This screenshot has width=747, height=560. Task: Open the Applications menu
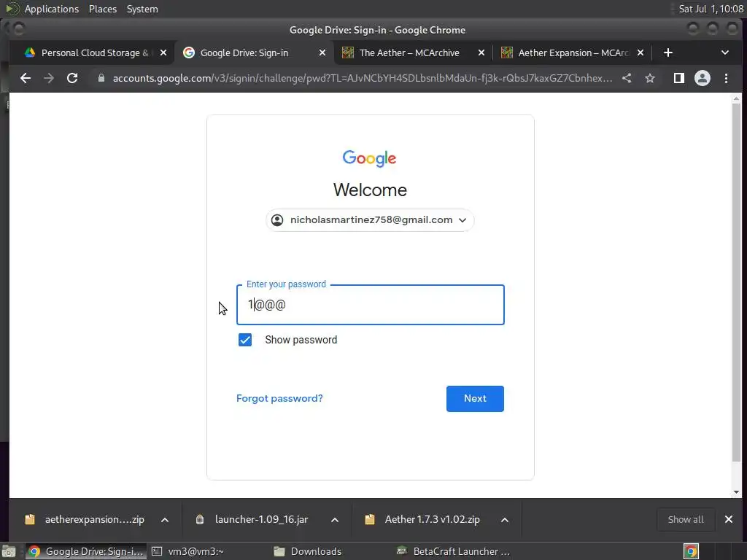[x=52, y=9]
